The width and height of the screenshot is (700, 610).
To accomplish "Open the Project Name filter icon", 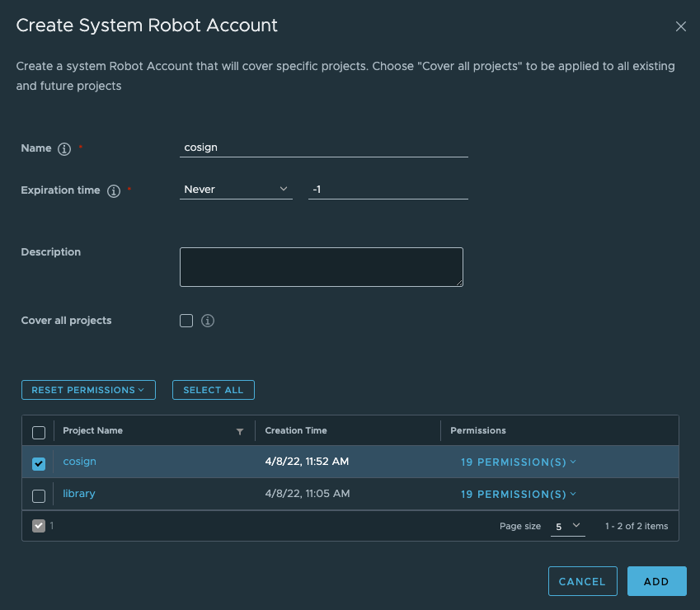I will tap(240, 431).
